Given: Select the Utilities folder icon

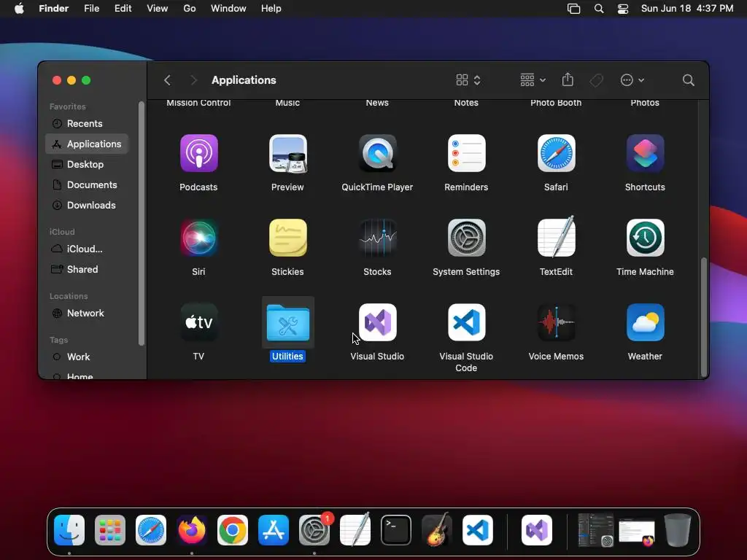Looking at the screenshot, I should click(287, 322).
